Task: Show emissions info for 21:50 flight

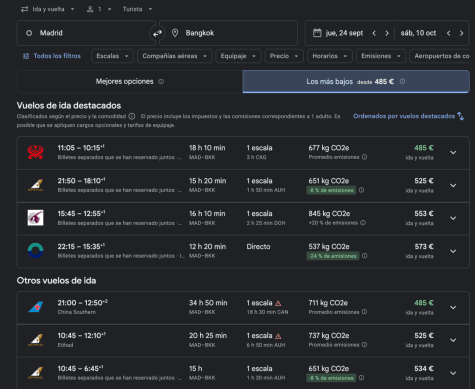Action: tap(361, 190)
